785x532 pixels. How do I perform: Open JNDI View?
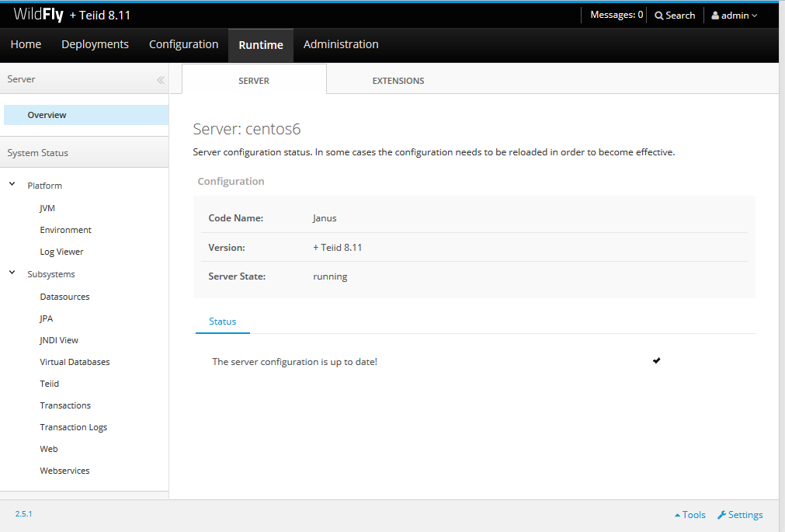tap(59, 340)
